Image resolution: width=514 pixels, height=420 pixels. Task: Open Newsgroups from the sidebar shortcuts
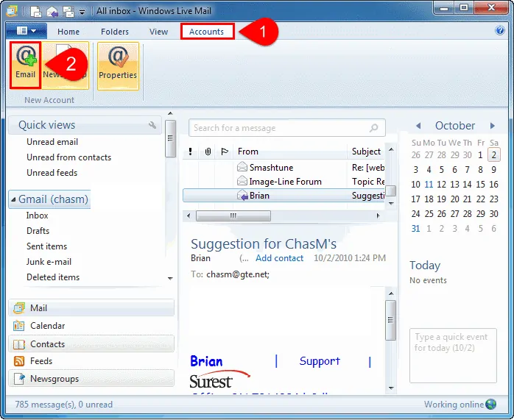pos(54,379)
